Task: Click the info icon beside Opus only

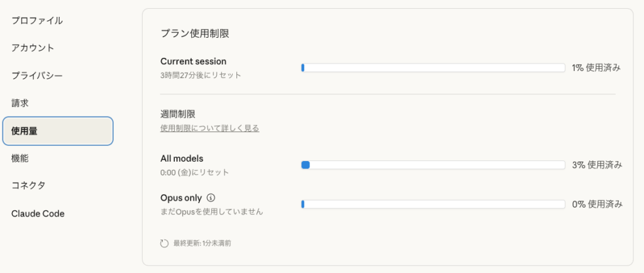Action: point(211,198)
